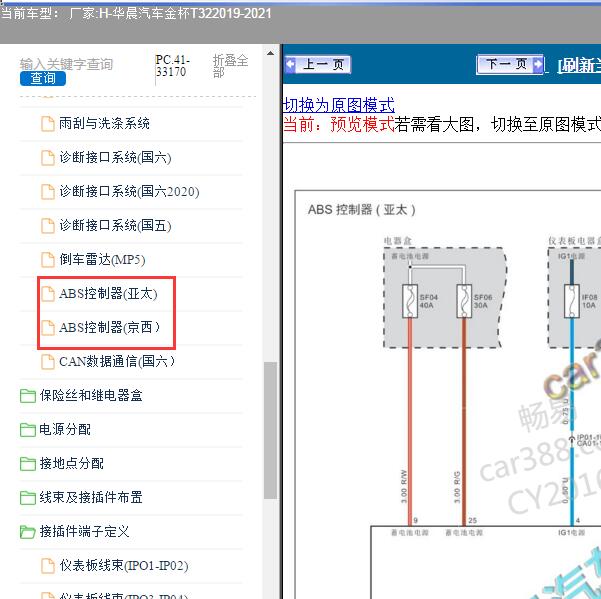This screenshot has width=601, height=599.
Task: Click folder icon of 线束及接插件布置
Action: click(28, 498)
